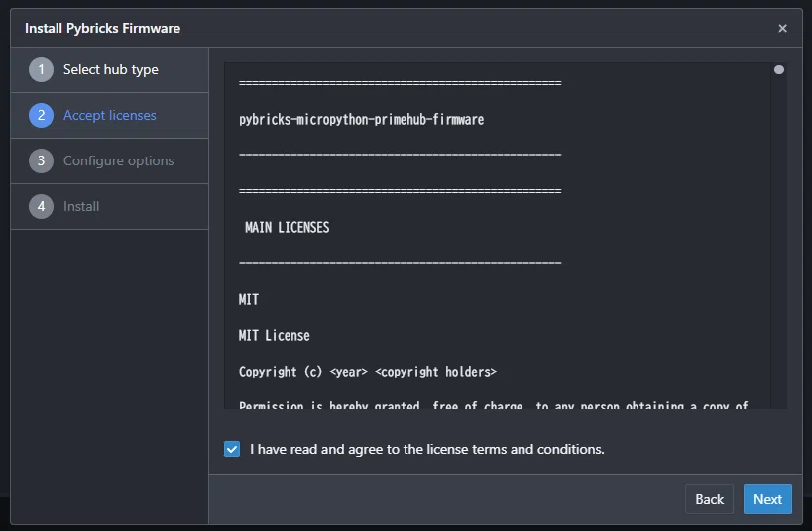Click the step 2 number circle
Viewport: 812px width, 531px height.
41,115
